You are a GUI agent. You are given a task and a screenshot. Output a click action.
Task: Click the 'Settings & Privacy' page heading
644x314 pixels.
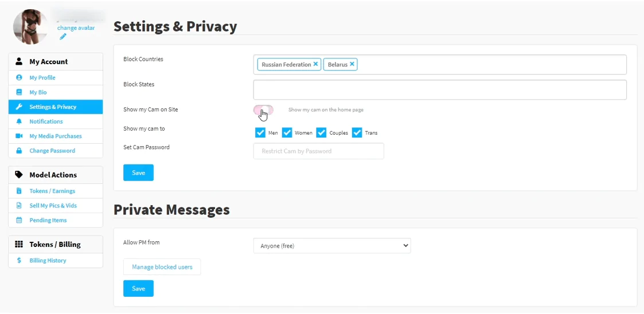tap(175, 26)
